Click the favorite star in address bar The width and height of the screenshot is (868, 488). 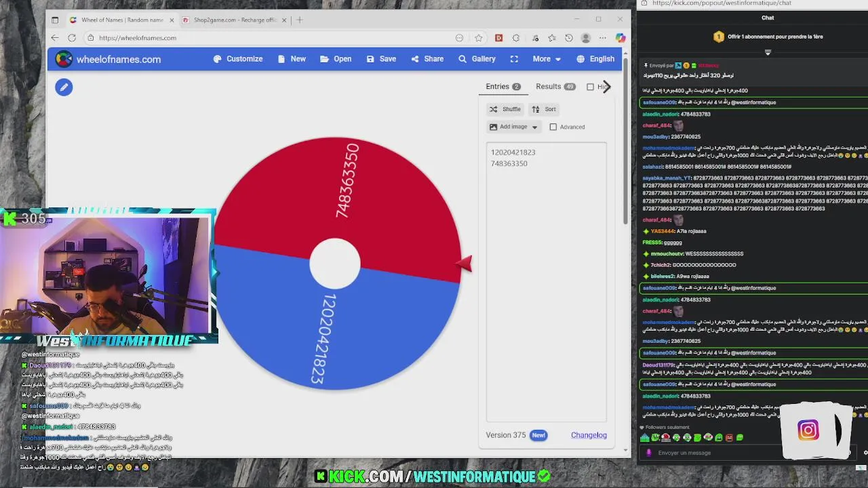pos(479,38)
